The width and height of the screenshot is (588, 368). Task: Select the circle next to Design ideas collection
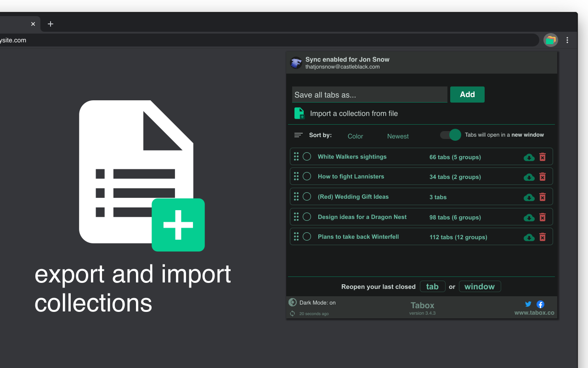pos(307,216)
